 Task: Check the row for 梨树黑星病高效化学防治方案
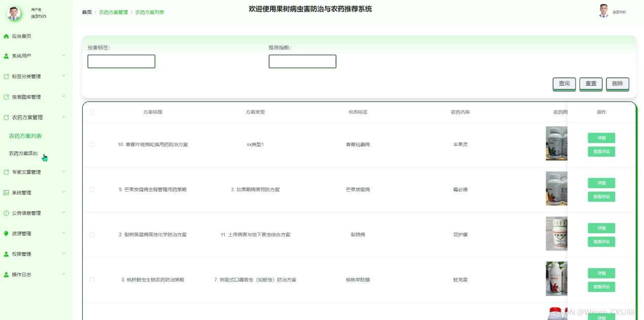pos(92,234)
